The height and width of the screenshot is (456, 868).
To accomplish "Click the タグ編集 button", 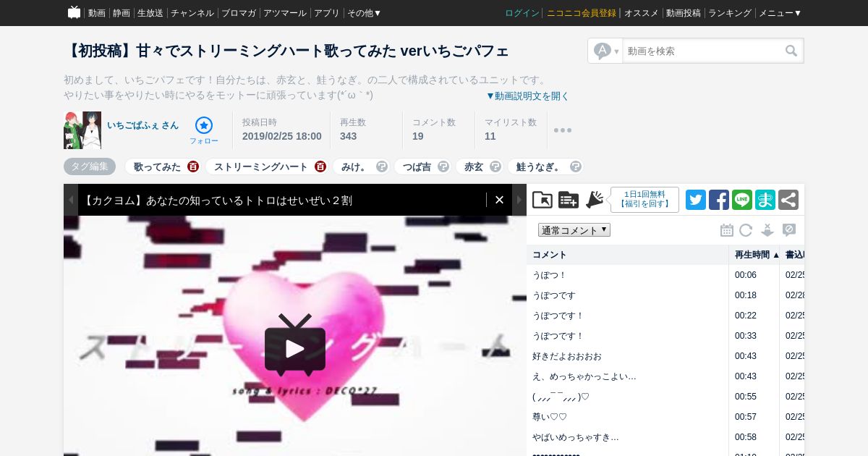I will pos(90,166).
